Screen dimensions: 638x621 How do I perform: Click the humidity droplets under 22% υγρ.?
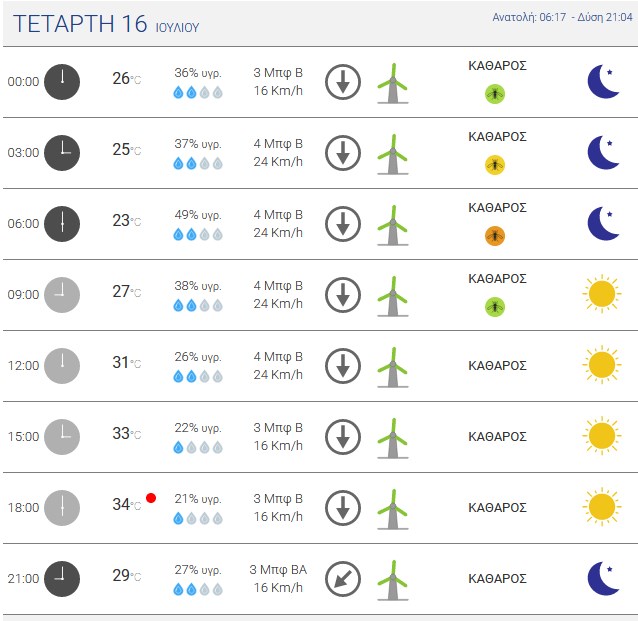click(198, 448)
